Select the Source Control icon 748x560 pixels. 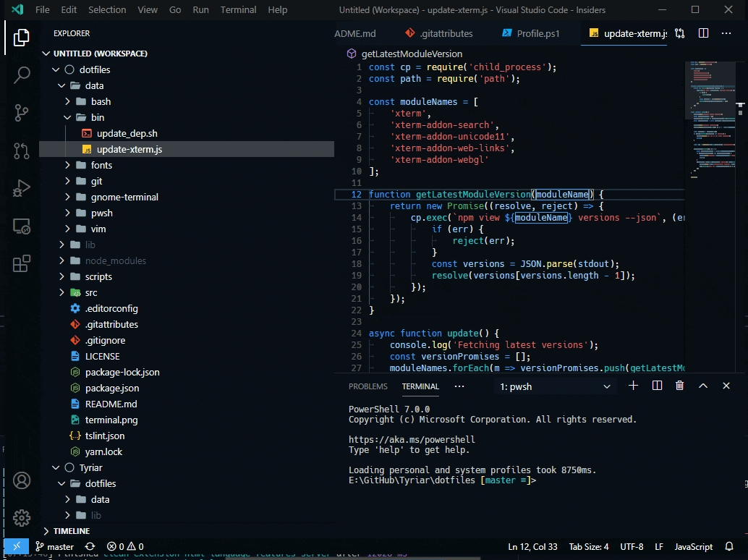[x=21, y=112]
